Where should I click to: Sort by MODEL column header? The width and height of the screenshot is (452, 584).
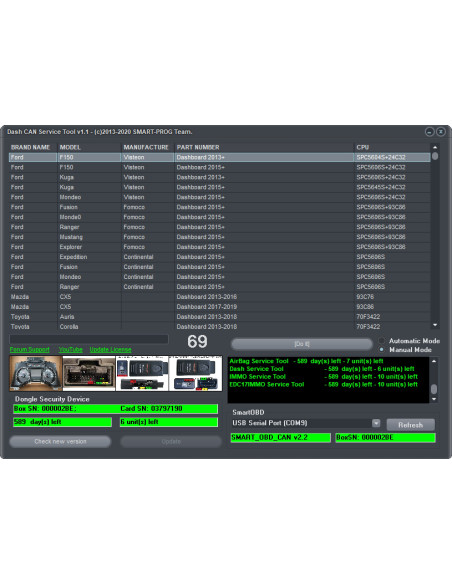89,147
